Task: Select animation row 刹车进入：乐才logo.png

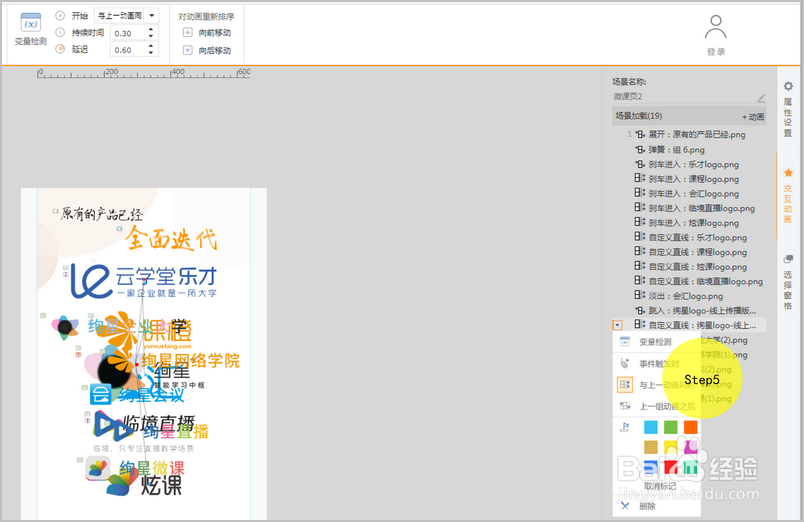Action: [694, 165]
